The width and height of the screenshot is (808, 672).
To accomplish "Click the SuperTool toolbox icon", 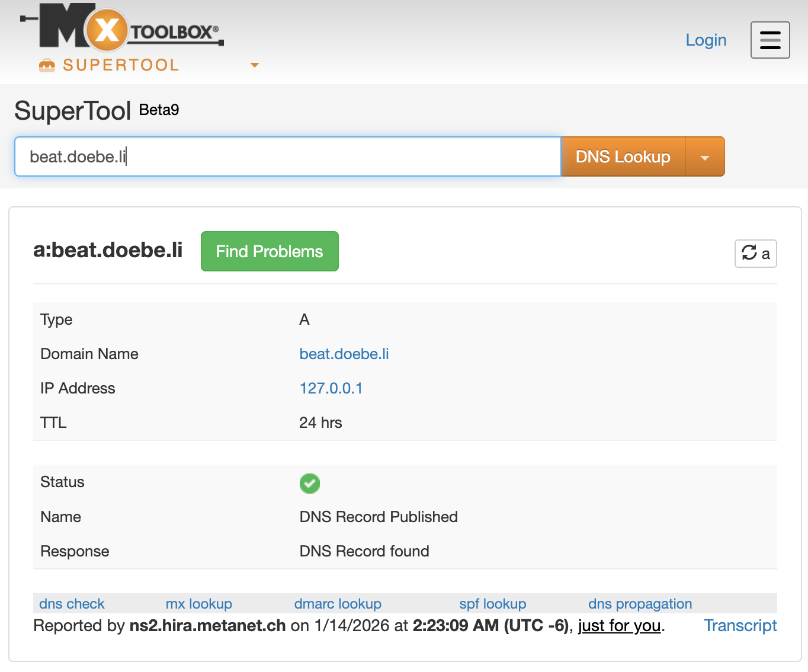I will (x=47, y=65).
